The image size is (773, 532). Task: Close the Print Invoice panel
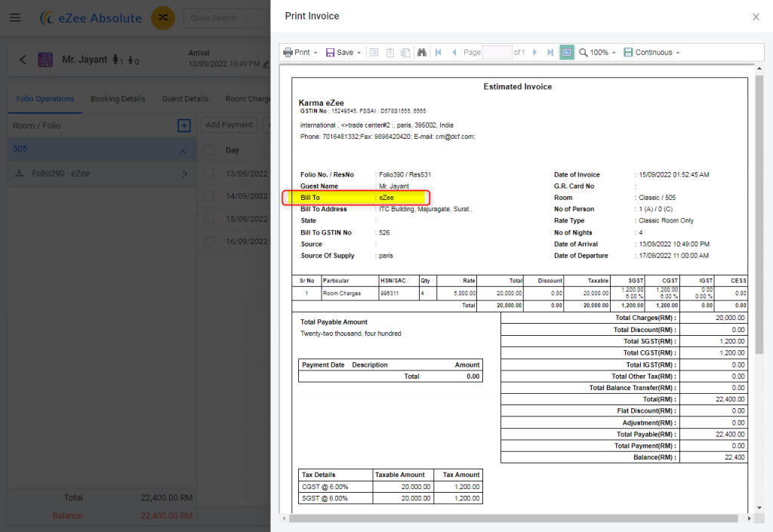point(756,17)
